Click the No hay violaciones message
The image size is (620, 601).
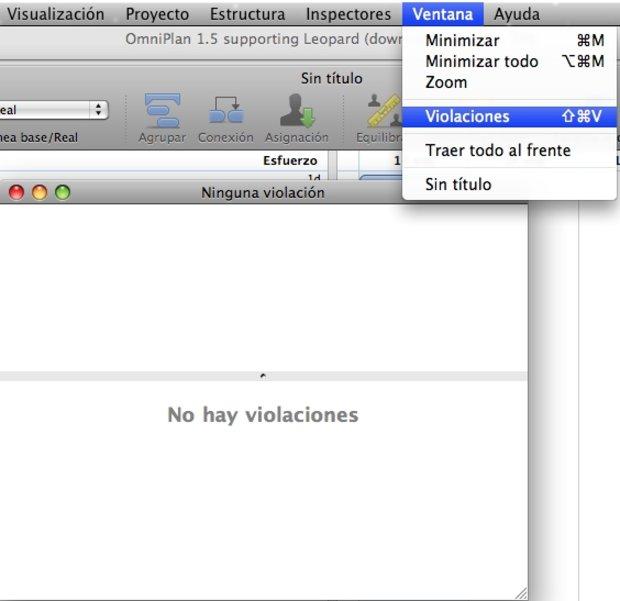pyautogui.click(x=263, y=415)
